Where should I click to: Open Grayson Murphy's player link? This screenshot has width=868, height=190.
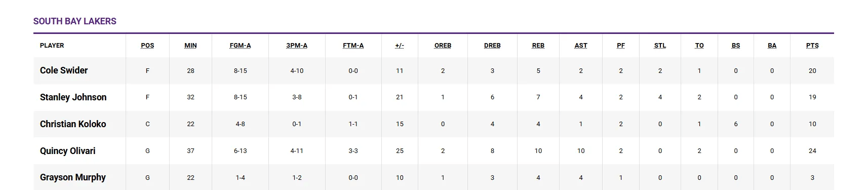pyautogui.click(x=73, y=177)
